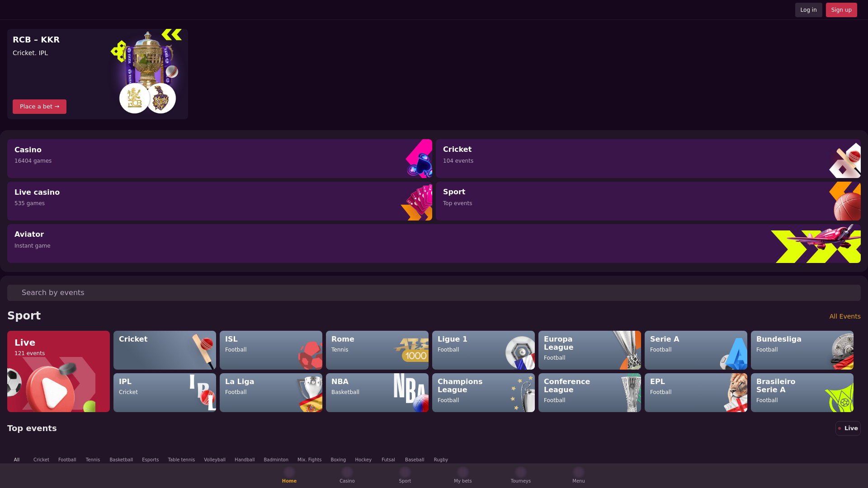Select the Hockey filter tab
868x488 pixels.
(363, 460)
